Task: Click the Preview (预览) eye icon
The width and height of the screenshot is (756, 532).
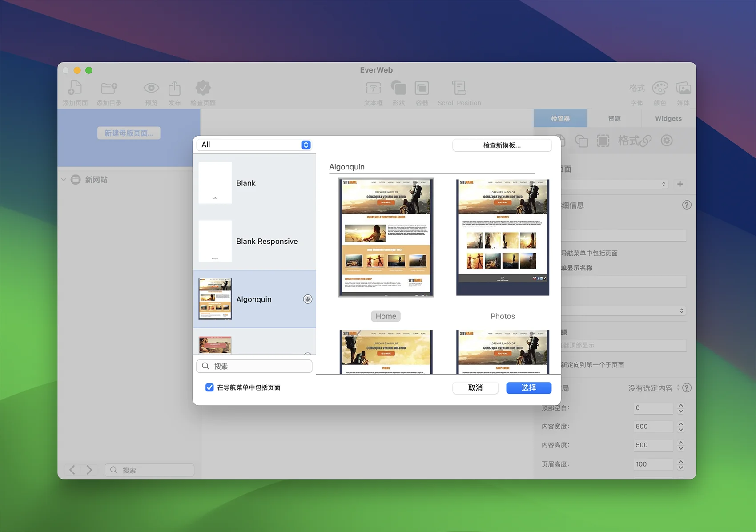Action: coord(151,88)
